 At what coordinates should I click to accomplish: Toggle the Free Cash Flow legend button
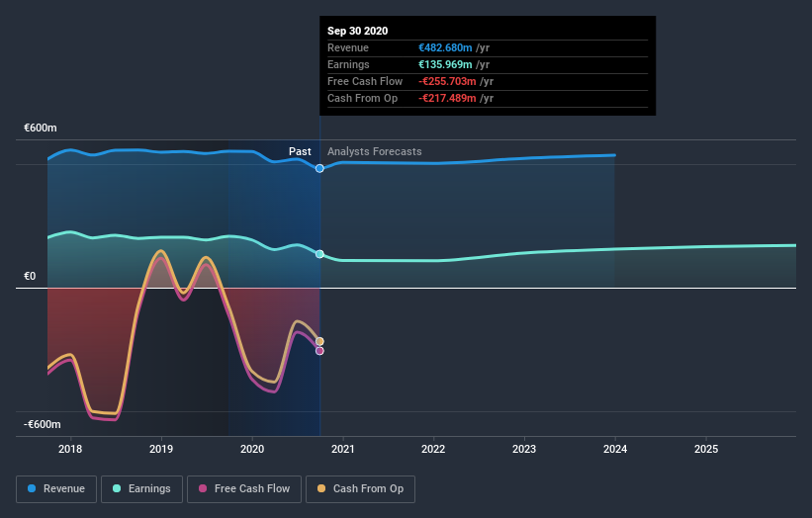point(244,489)
